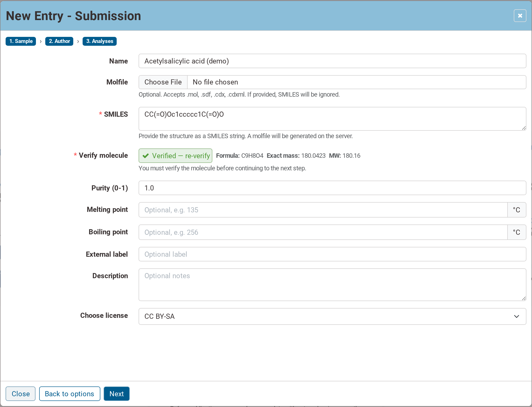Click the 'No file chosen' text
Viewport: 532px width, 407px height.
pos(215,82)
